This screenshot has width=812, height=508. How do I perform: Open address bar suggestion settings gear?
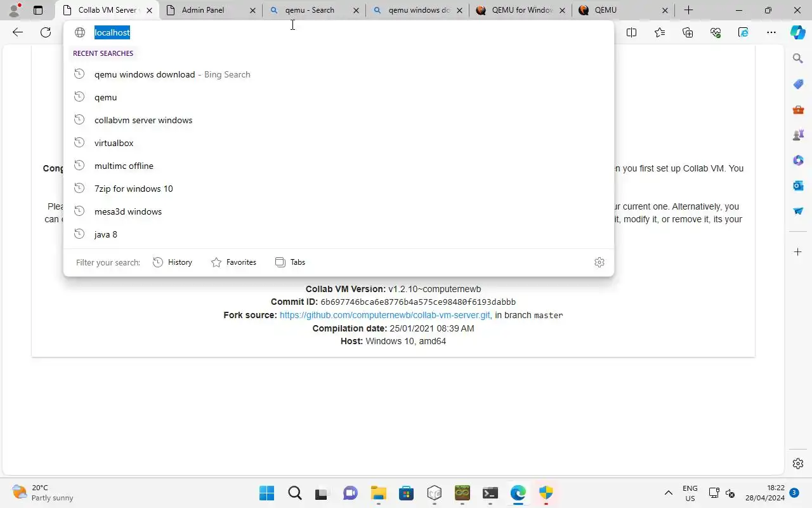599,262
